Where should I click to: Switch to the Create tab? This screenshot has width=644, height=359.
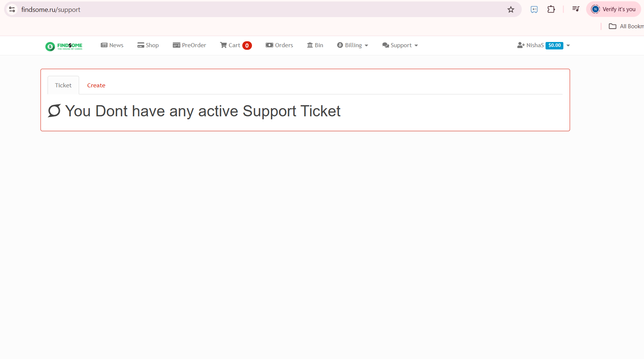coord(96,85)
